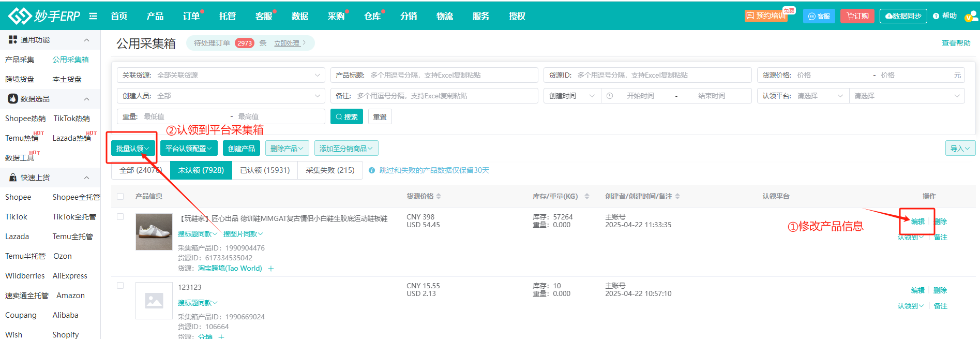Viewport: 980px width, 339px height.
Task: Open the 产品 top menu
Action: 155,16
